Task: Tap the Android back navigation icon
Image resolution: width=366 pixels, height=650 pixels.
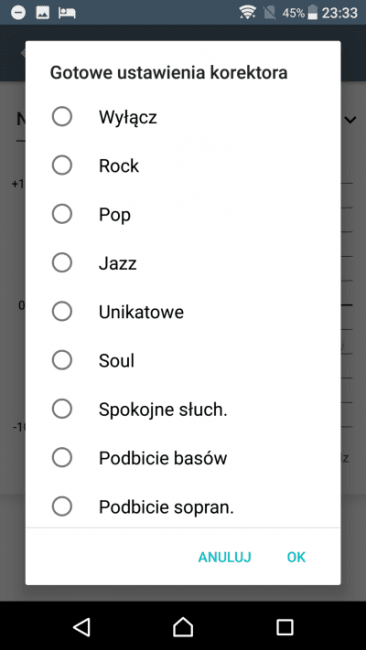Action: (x=82, y=626)
